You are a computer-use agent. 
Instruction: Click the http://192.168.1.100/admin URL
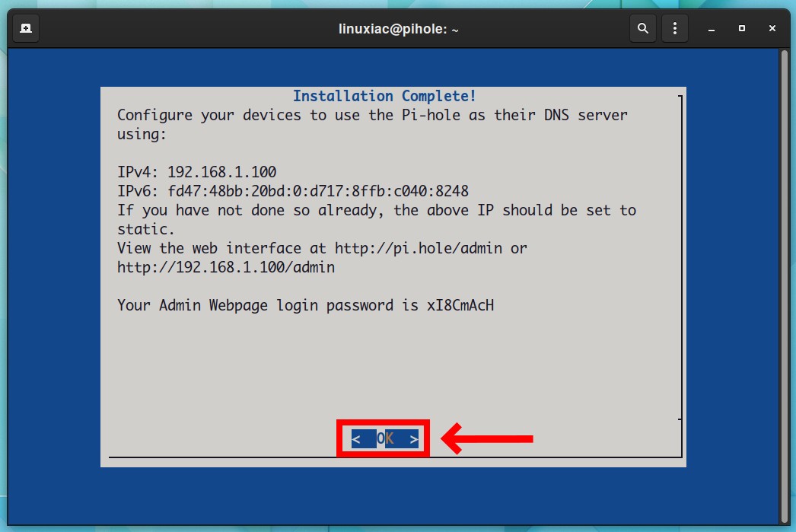click(226, 268)
